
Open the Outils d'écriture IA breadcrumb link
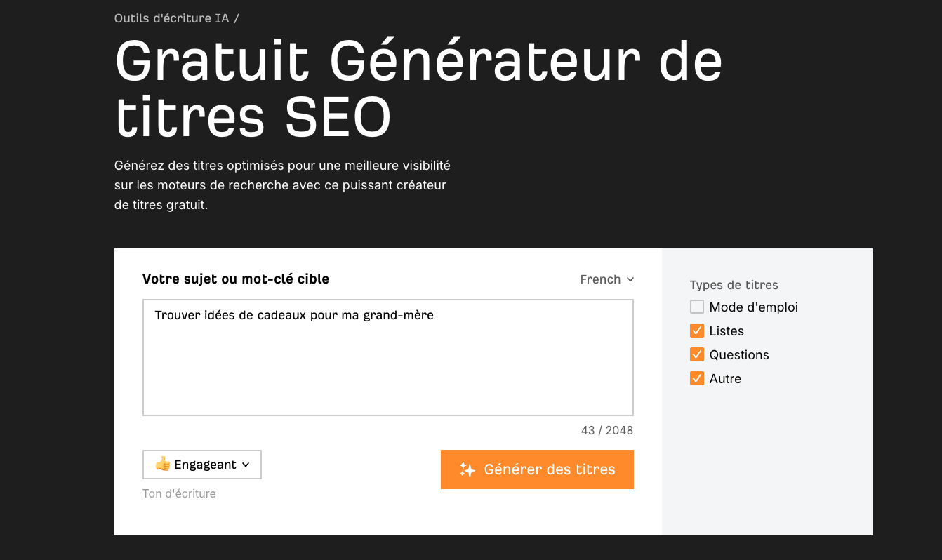click(x=171, y=18)
